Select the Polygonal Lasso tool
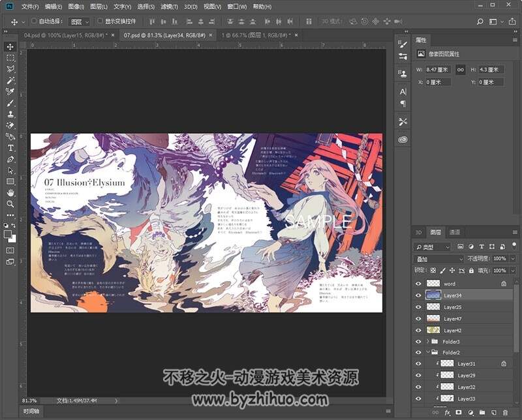522x420 pixels. pos(10,69)
